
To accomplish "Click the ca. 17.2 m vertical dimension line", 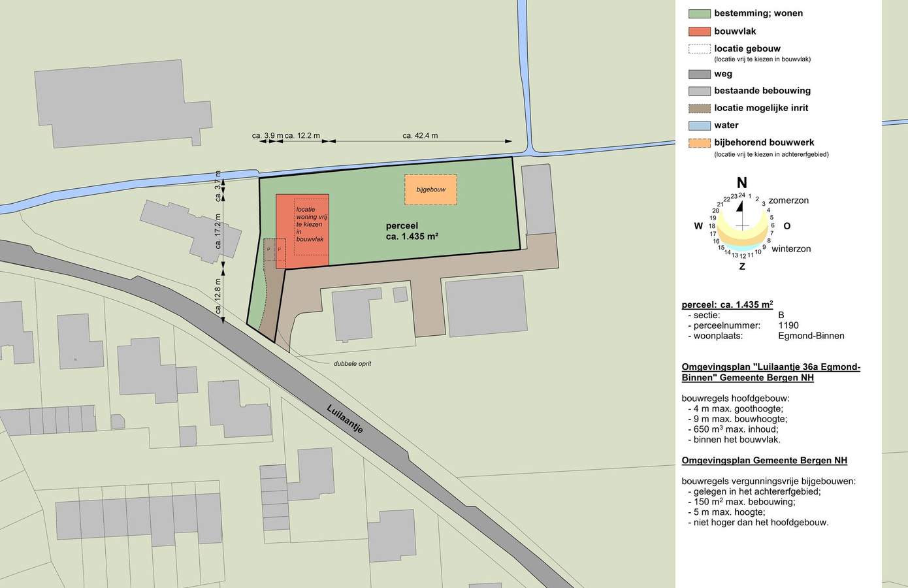I will point(223,233).
